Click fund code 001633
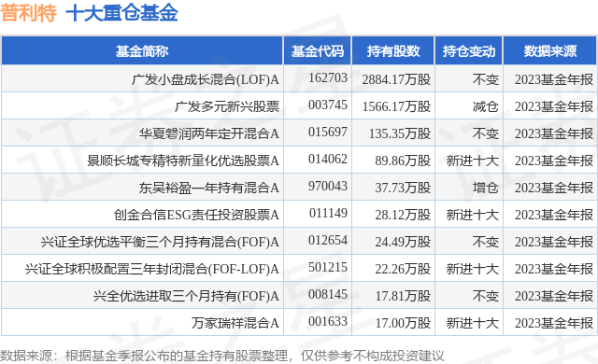 click(x=328, y=321)
